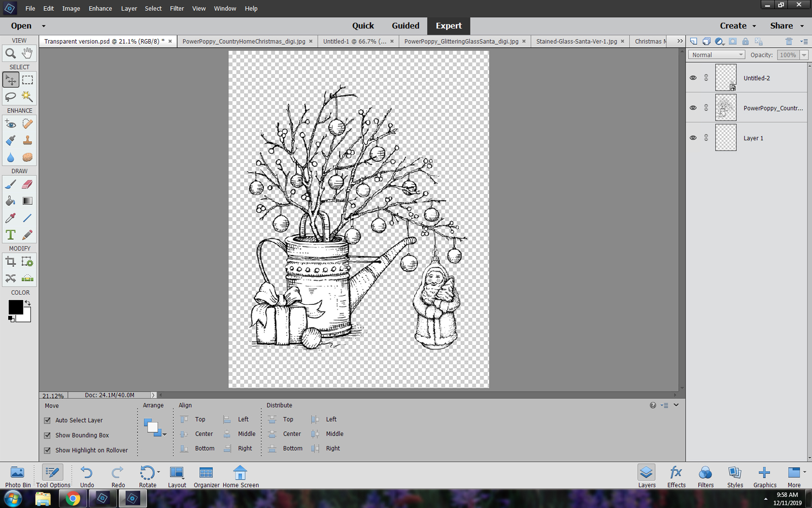The width and height of the screenshot is (812, 508).
Task: Show more document tabs chevron
Action: [680, 41]
